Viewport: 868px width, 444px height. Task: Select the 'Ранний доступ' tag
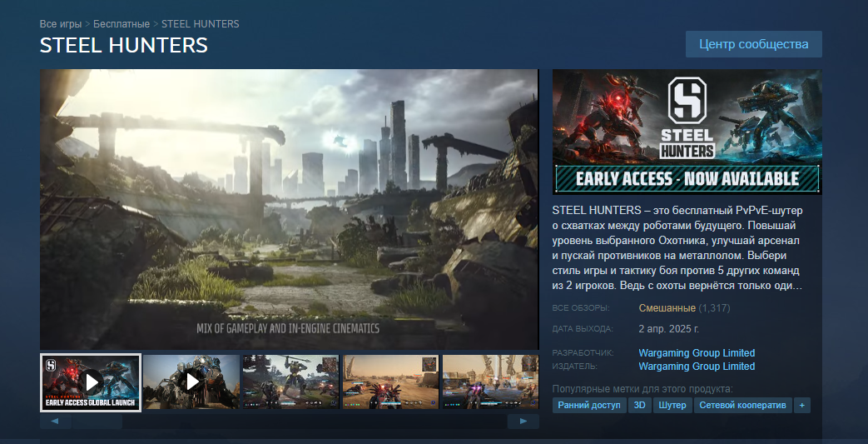[x=589, y=405]
